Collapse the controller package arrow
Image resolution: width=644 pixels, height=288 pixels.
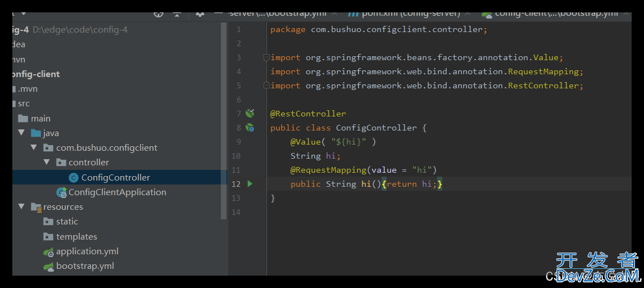point(47,163)
